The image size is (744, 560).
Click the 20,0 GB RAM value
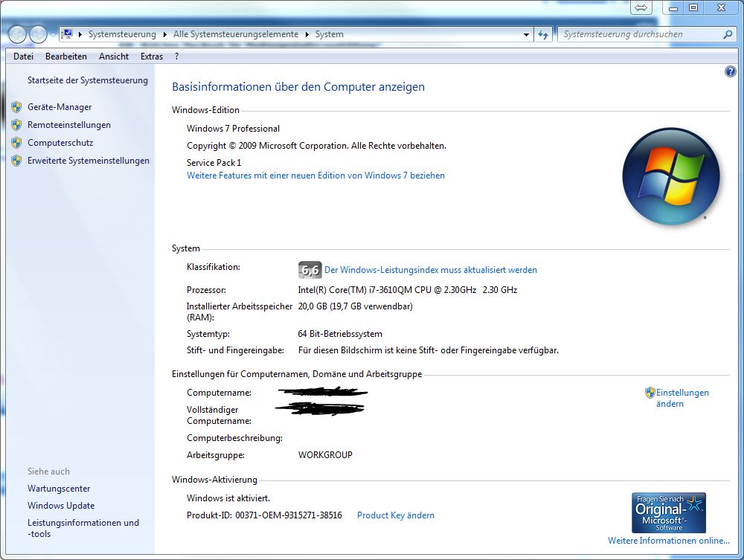click(x=355, y=306)
